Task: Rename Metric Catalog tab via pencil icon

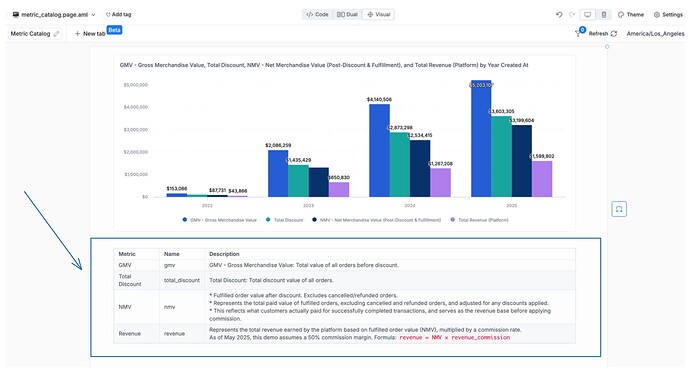Action: 56,33
